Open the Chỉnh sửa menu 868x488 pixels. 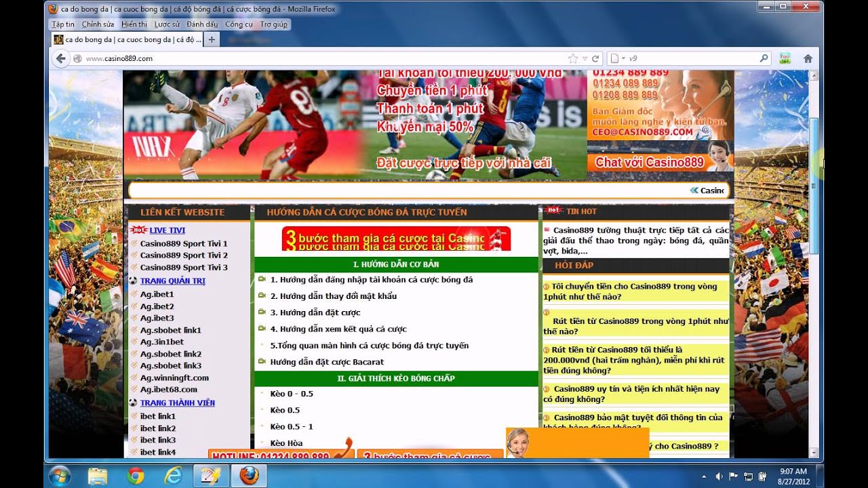pyautogui.click(x=98, y=24)
